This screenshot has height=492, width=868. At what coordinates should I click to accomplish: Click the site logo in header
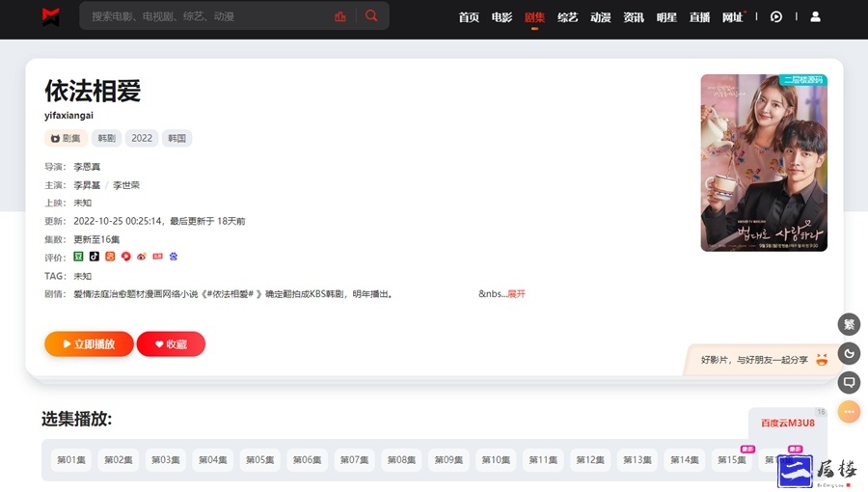point(51,16)
